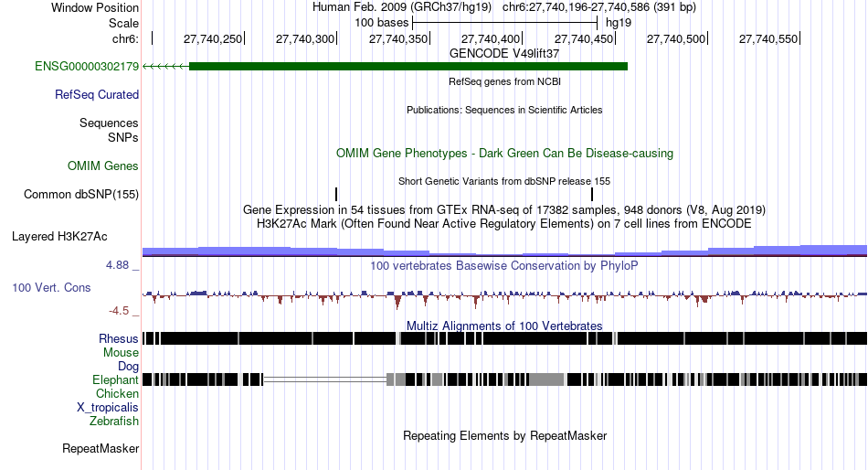Select the Elephant alignment label
This screenshot has width=868, height=470.
coord(115,379)
